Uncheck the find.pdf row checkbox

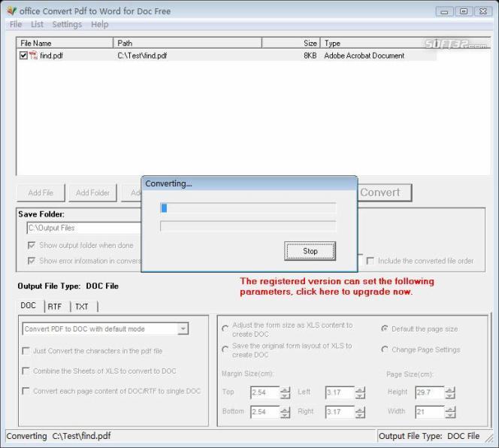tap(23, 56)
